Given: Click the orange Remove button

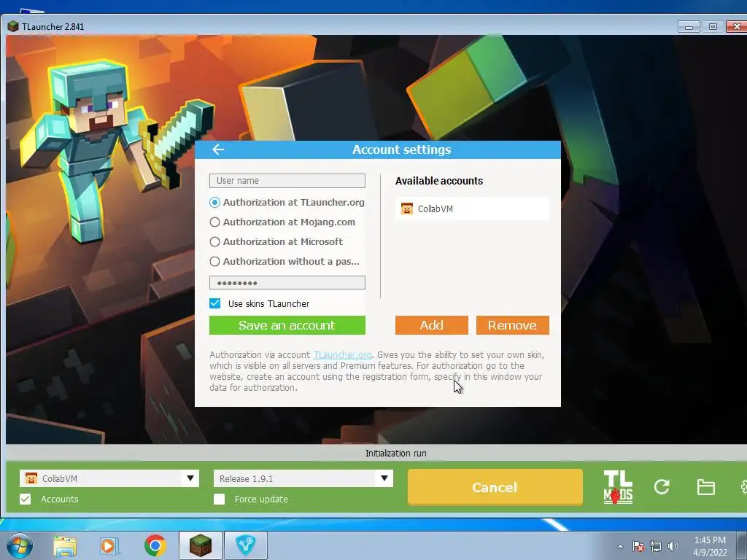Looking at the screenshot, I should pos(513,325).
